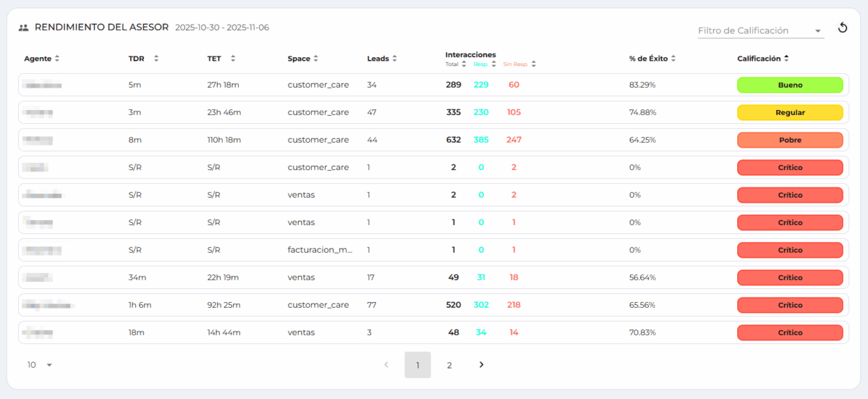868x399 pixels.
Task: Select the row with orange Pobre rating
Action: [x=434, y=140]
